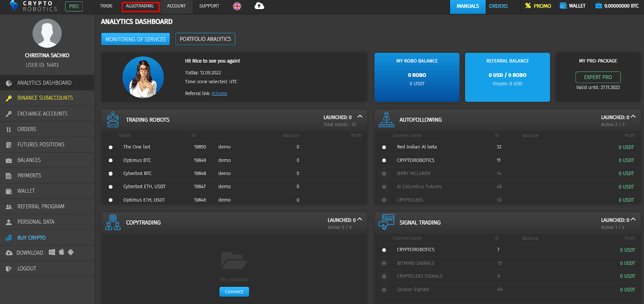Switch to Portfolio Analytics tab
The image size is (644, 304).
(x=205, y=39)
